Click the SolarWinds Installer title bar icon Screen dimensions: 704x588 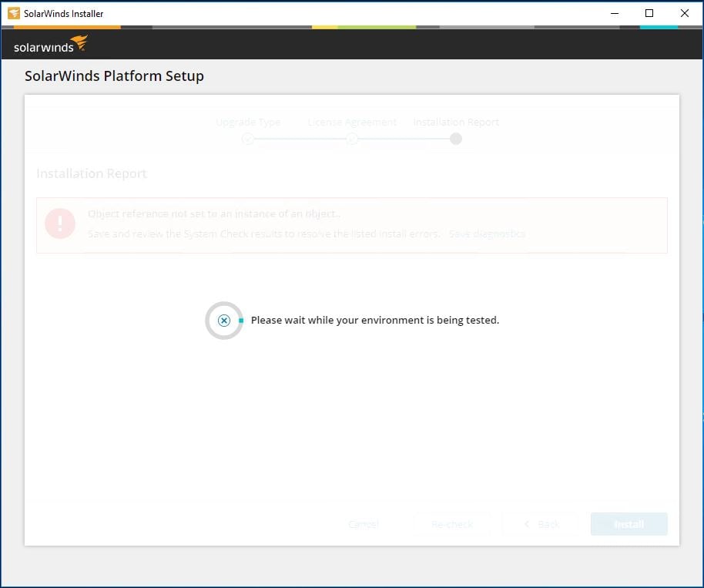[14, 13]
